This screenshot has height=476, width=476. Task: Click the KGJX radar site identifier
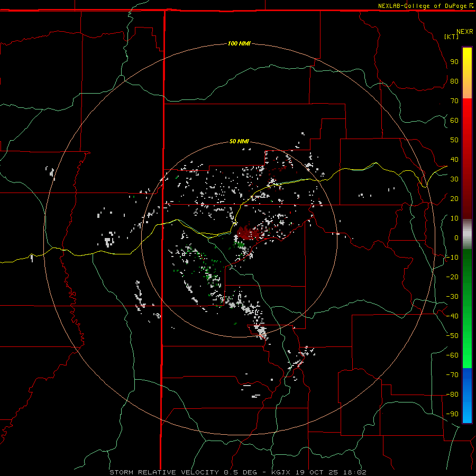tap(281, 472)
